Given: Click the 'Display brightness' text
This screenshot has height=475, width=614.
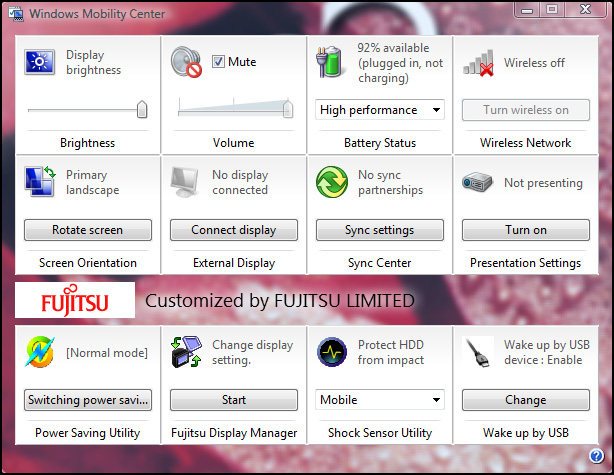Looking at the screenshot, I should [94, 62].
